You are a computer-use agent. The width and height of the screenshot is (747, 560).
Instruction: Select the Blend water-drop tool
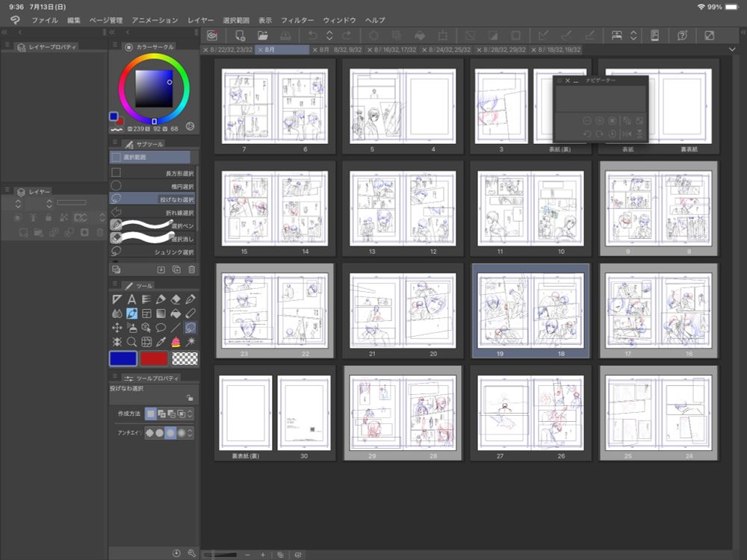(x=117, y=314)
